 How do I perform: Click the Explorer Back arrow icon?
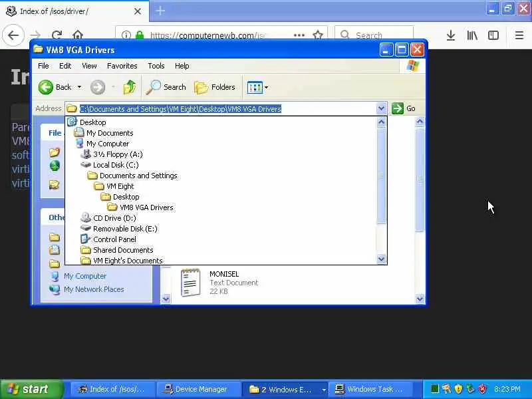pyautogui.click(x=45, y=87)
